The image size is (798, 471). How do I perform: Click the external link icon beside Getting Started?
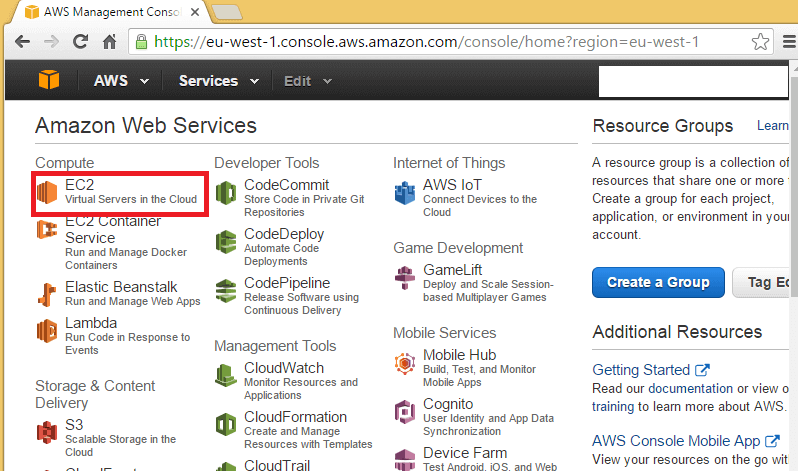coord(702,370)
